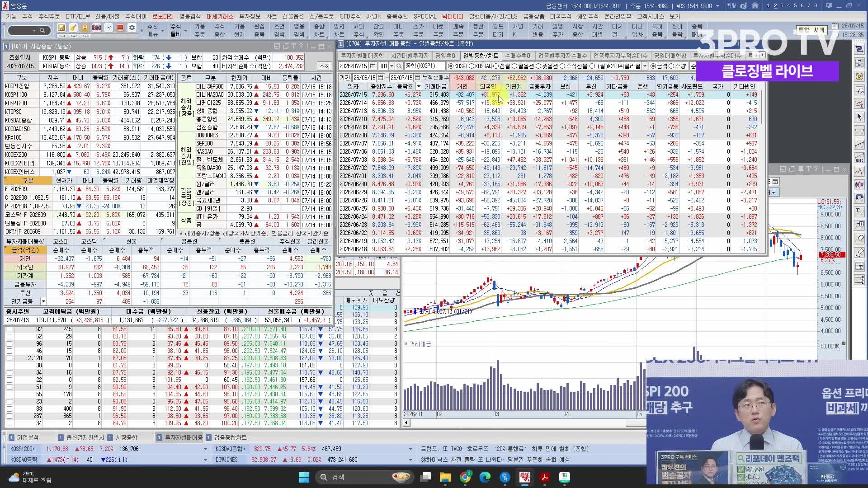Click the chart settings gear in right toolbar
The width and height of the screenshot is (868, 488).
[x=859, y=76]
